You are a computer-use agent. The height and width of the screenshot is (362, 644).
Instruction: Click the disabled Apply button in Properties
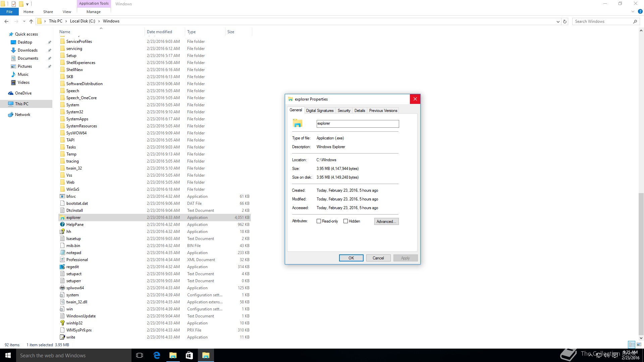point(405,258)
